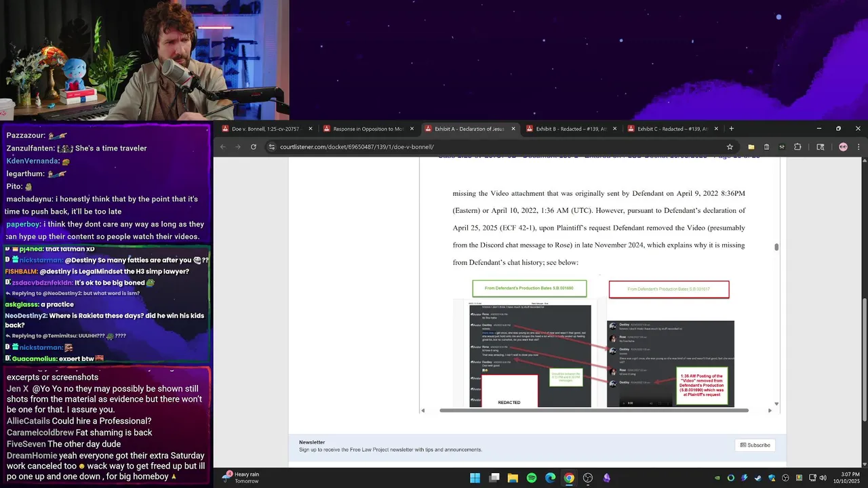868x488 pixels.
Task: Open a new browser tab
Action: point(731,129)
